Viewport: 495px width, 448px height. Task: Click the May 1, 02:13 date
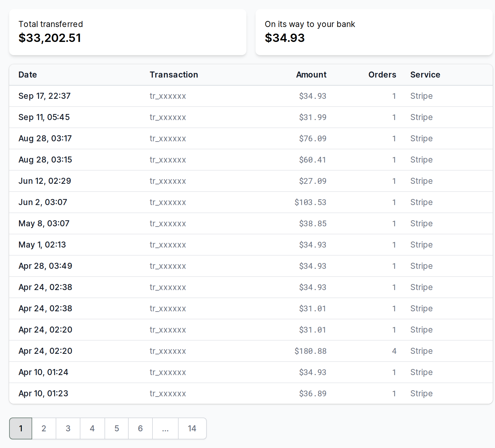[42, 245]
